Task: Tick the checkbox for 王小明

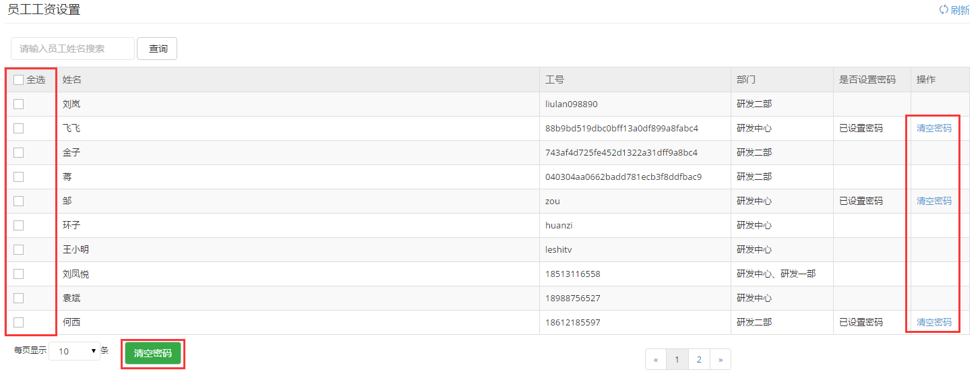Action: point(18,249)
